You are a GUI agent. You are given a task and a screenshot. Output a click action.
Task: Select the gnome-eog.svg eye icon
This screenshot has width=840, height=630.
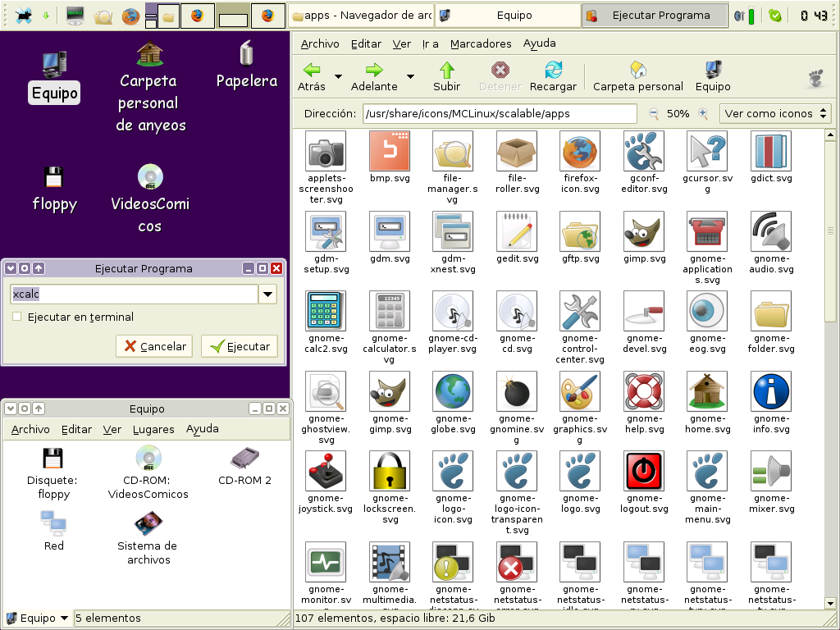tap(707, 311)
